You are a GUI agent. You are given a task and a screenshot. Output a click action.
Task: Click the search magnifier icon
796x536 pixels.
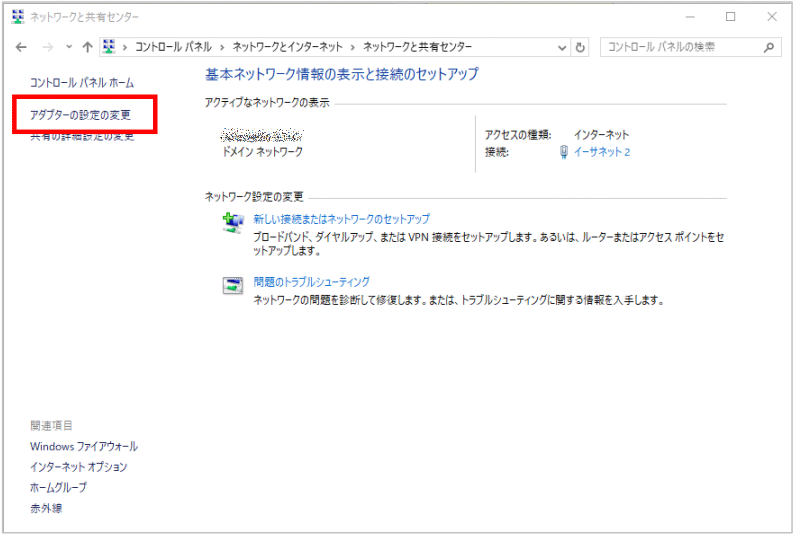[x=769, y=47]
